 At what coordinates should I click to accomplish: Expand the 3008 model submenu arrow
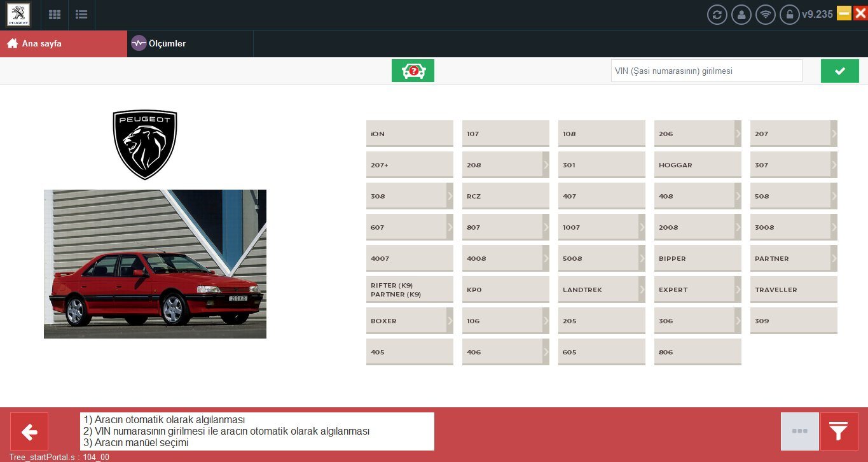pyautogui.click(x=834, y=227)
